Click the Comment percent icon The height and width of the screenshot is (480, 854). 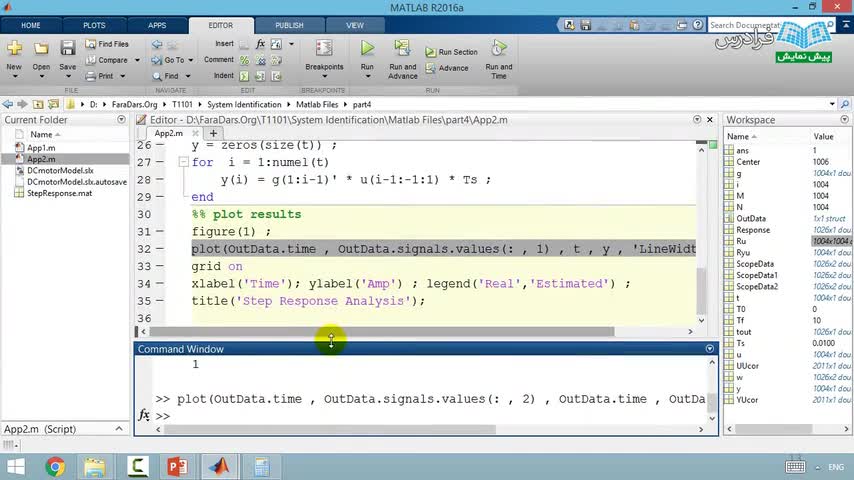click(245, 60)
